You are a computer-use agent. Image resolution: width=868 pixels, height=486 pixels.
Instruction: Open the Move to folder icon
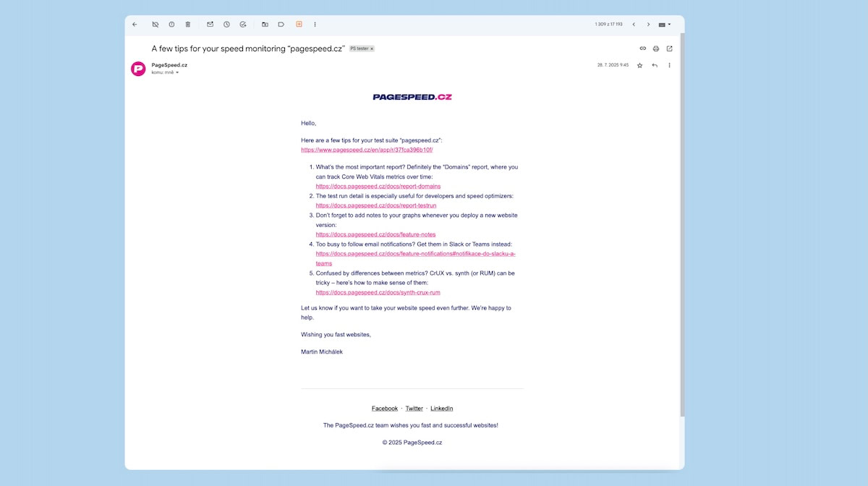(x=265, y=25)
